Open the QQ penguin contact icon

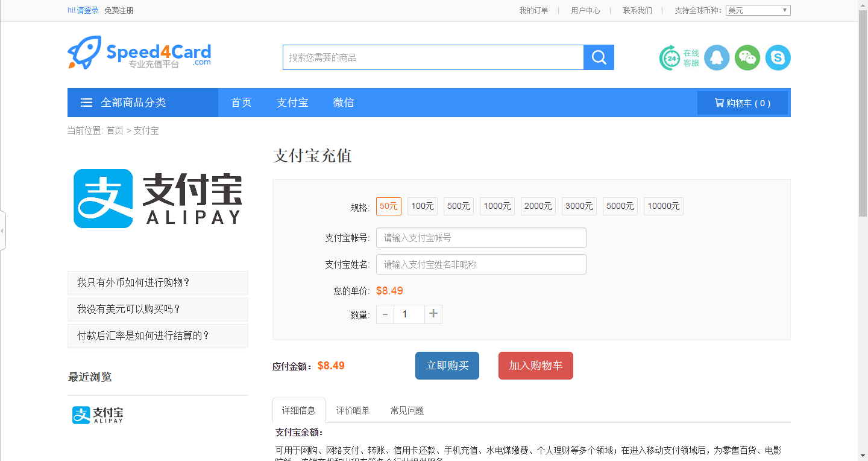pyautogui.click(x=717, y=58)
